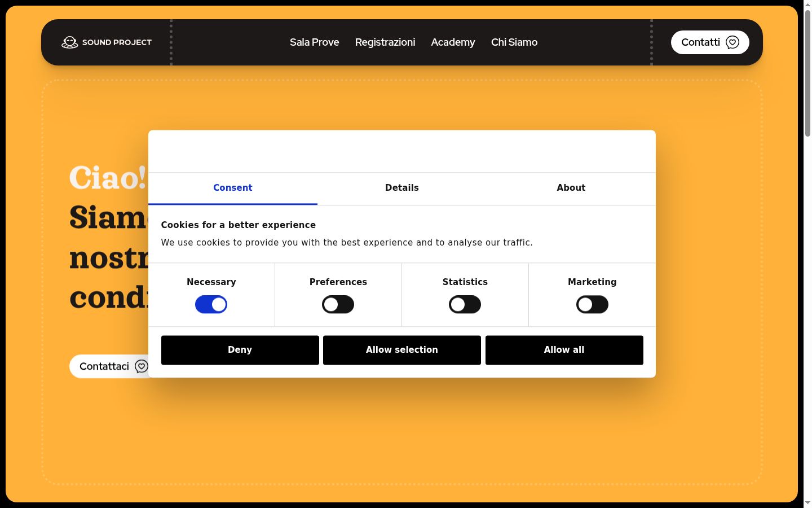812x508 pixels.
Task: Click the Marketing category label
Action: coord(592,282)
